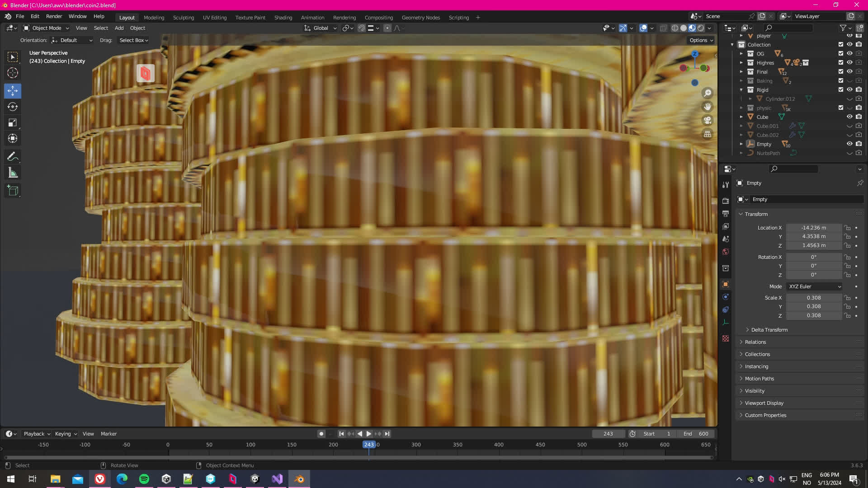Pick the Annotate pencil tool
This screenshot has height=488, width=868.
coord(13,156)
